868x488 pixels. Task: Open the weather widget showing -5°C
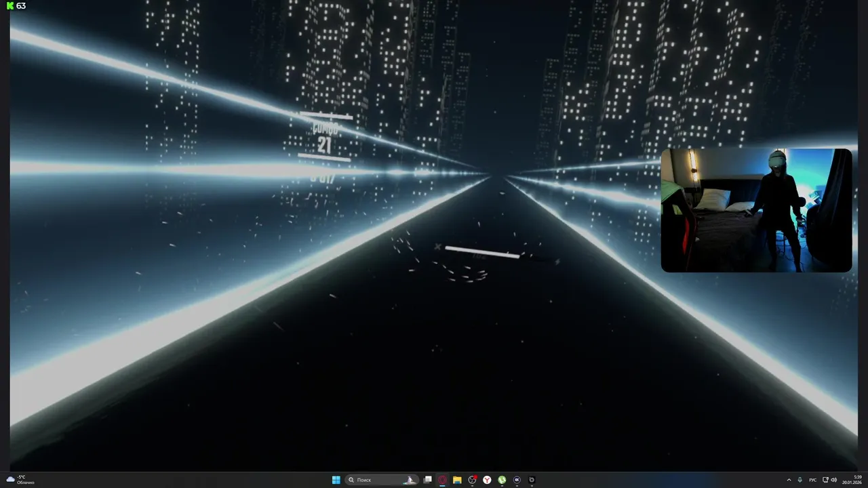point(20,480)
